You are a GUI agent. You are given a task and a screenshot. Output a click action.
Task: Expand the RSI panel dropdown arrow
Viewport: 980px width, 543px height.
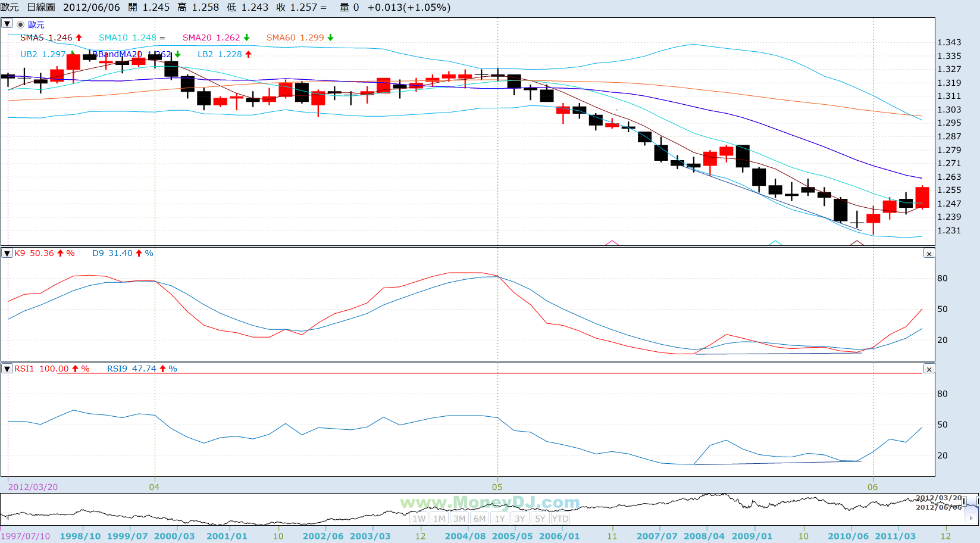click(x=7, y=369)
